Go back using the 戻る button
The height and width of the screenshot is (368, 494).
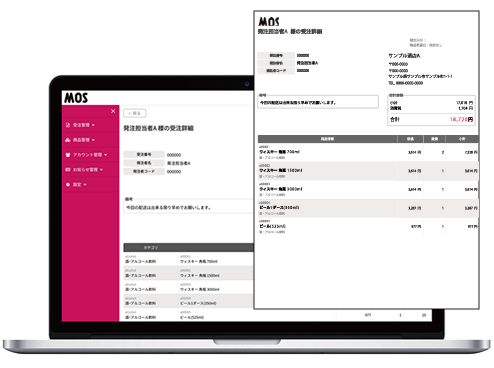135,113
